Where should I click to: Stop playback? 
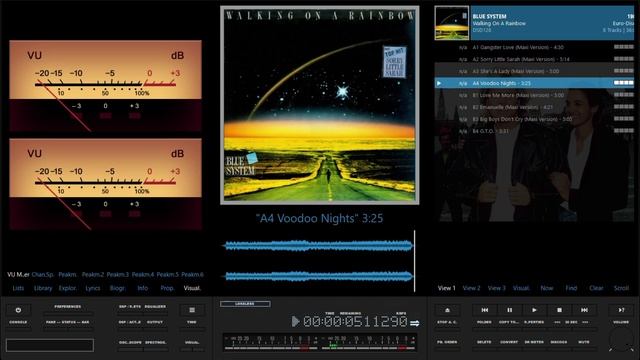click(559, 310)
